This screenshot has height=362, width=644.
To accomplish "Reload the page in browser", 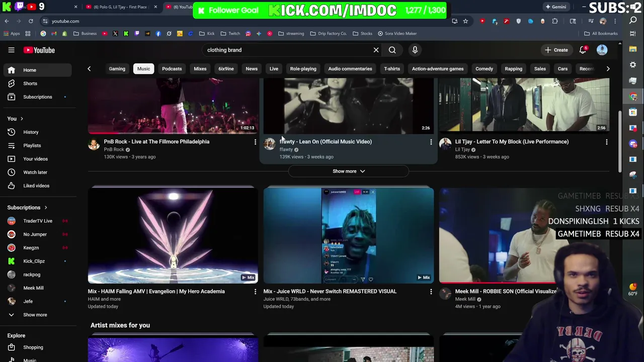I will tap(31, 21).
